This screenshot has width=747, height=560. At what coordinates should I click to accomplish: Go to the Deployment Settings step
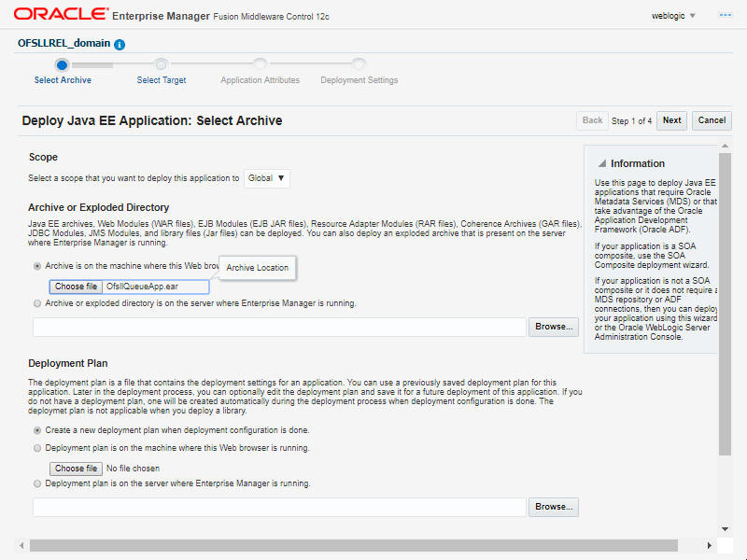(359, 80)
